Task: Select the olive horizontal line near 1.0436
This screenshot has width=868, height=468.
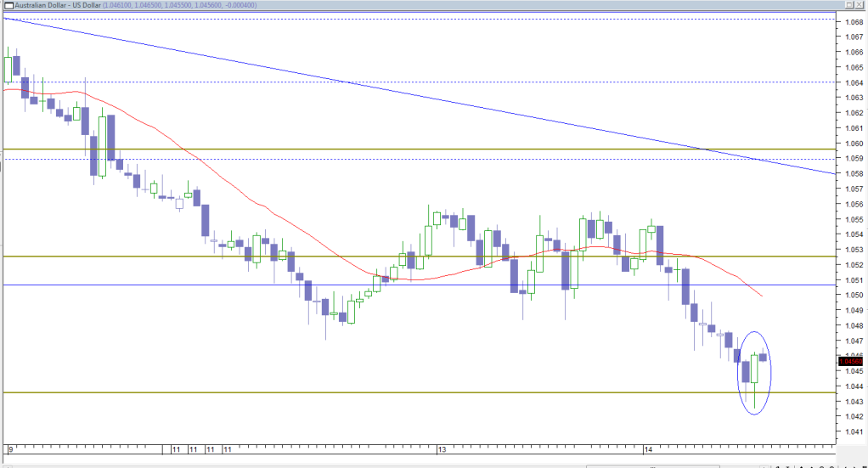Action: [x=419, y=392]
